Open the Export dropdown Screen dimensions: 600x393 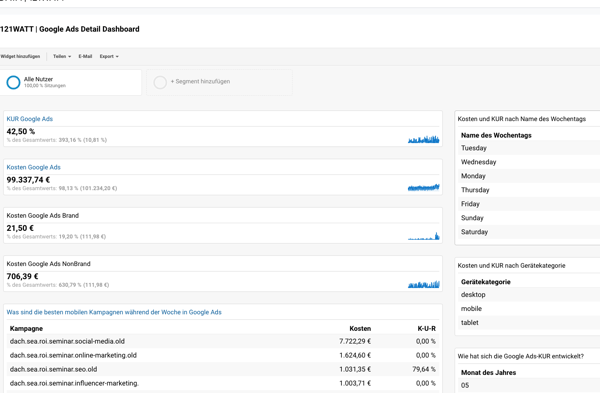tap(109, 56)
